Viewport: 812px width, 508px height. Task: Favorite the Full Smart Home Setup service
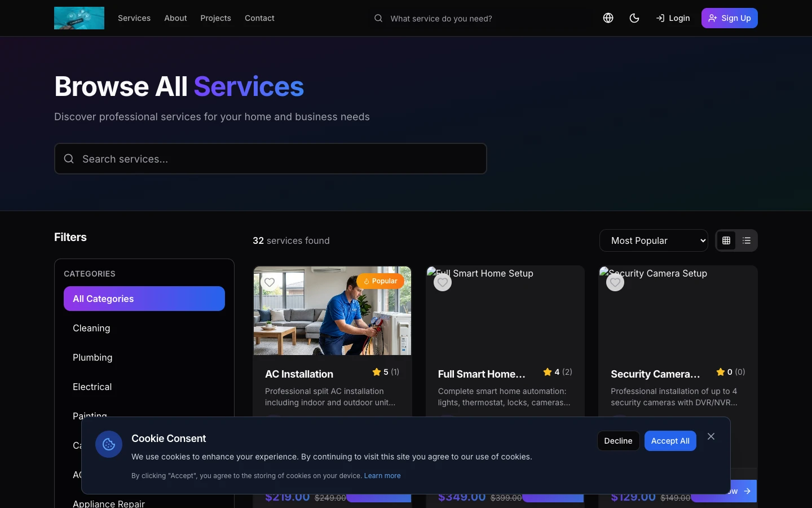click(x=443, y=282)
